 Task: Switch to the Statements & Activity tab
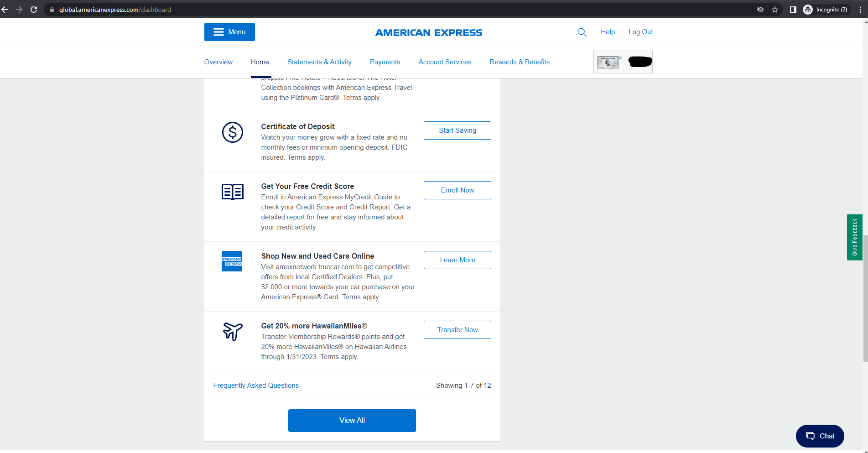click(x=319, y=62)
